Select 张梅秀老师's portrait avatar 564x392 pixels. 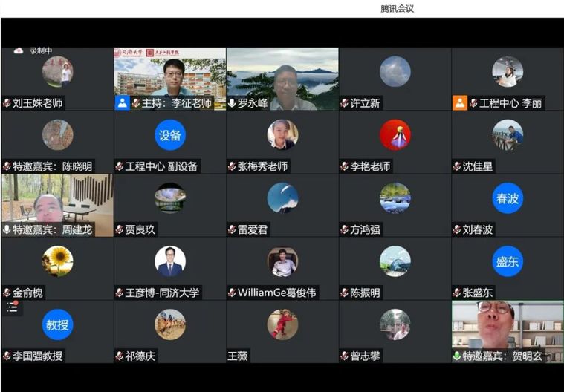point(282,135)
